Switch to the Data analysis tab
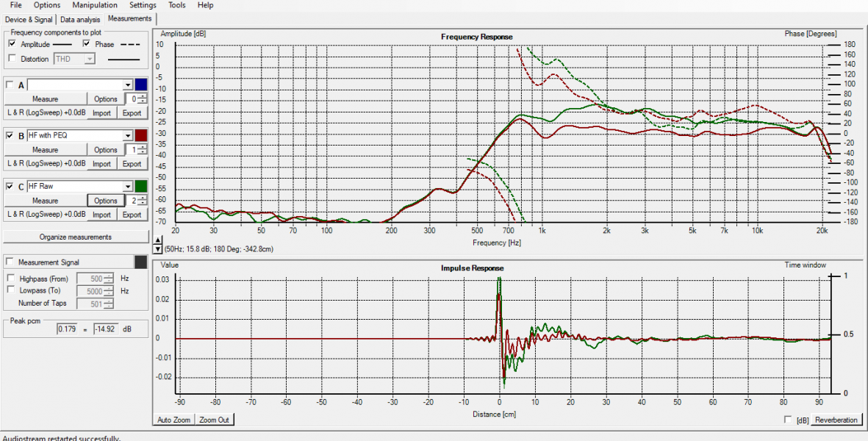 coord(79,19)
